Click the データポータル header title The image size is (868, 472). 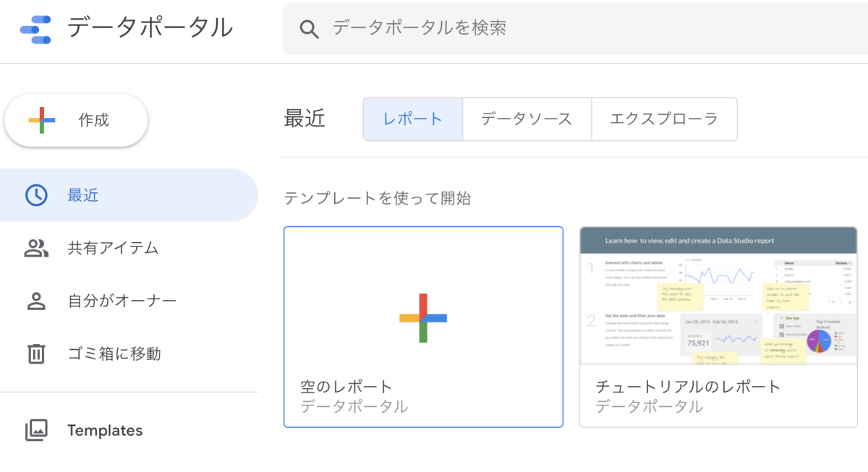(150, 27)
